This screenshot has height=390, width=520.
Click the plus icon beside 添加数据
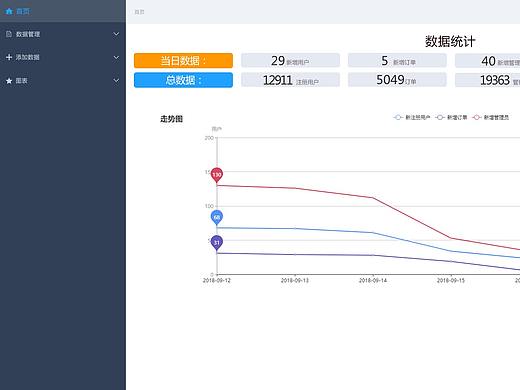coord(9,57)
